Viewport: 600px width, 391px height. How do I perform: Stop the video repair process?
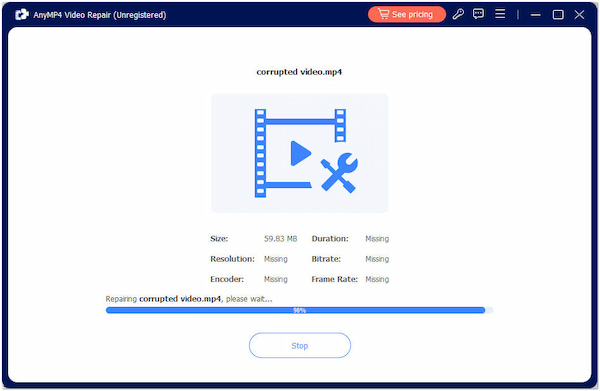pos(300,345)
